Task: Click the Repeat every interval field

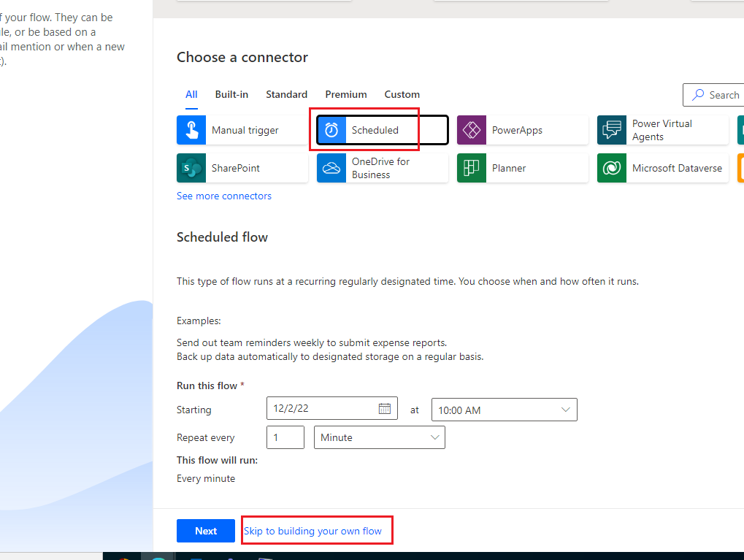Action: (x=285, y=437)
